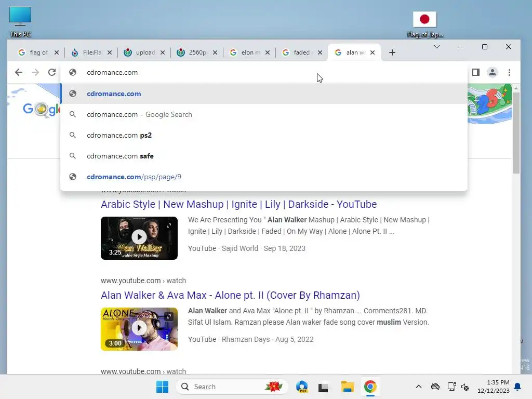Screen dimensions: 532x399
Task: Go back to previous page
Action: click(x=19, y=72)
